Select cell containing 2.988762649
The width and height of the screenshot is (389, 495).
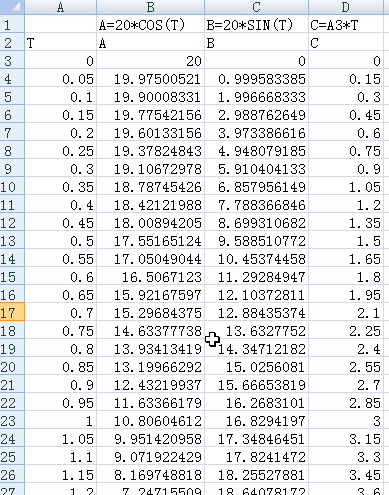[x=256, y=114]
